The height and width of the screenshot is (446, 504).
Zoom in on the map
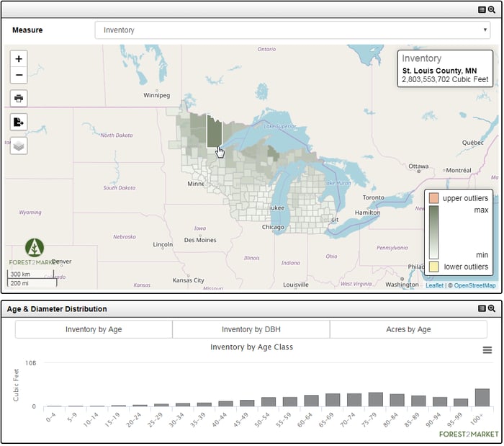[x=19, y=59]
